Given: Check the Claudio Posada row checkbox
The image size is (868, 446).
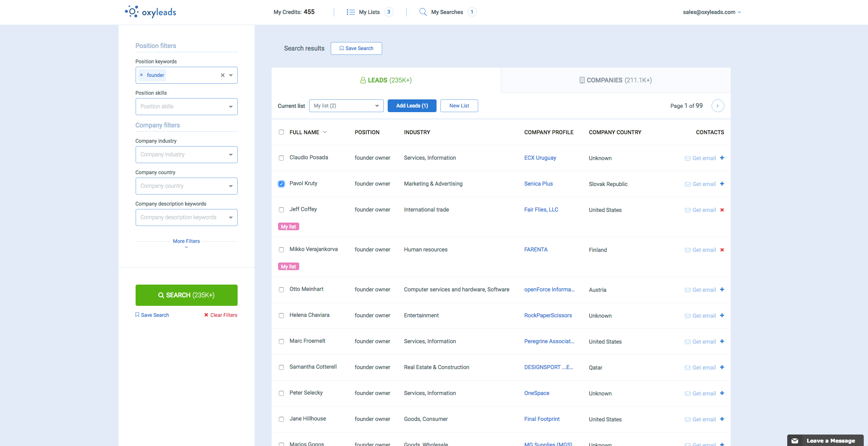Looking at the screenshot, I should point(281,158).
